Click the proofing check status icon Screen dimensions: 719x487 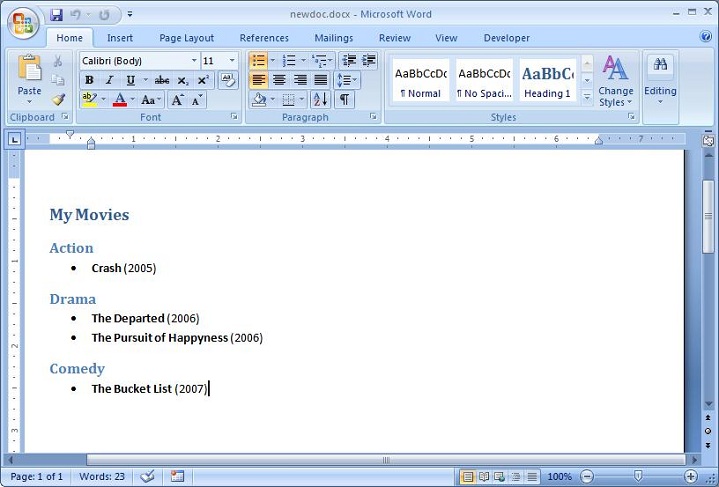coord(147,476)
